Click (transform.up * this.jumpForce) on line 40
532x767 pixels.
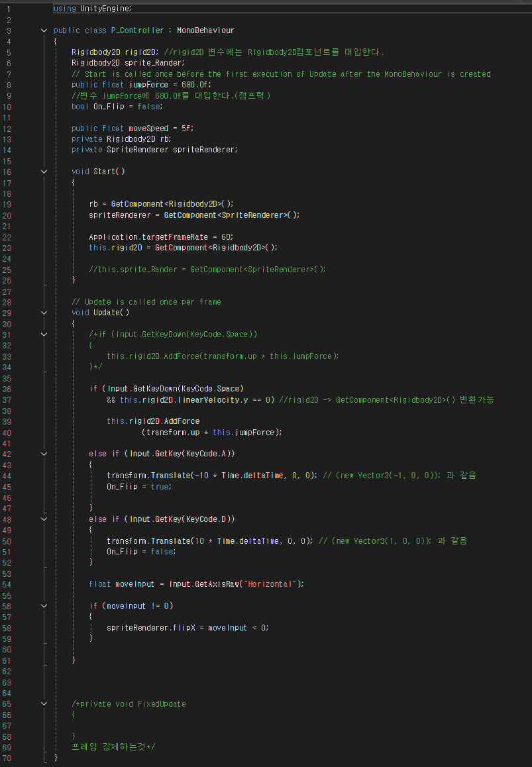tap(211, 433)
